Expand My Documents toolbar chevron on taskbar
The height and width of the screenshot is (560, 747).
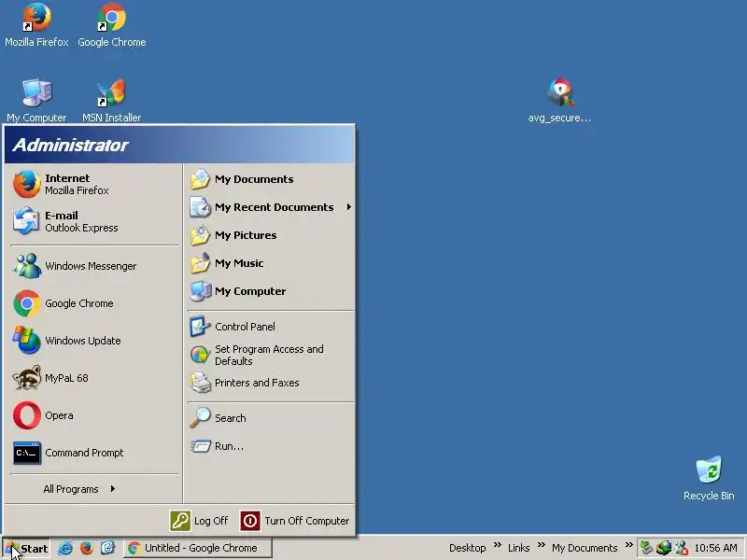pos(628,545)
